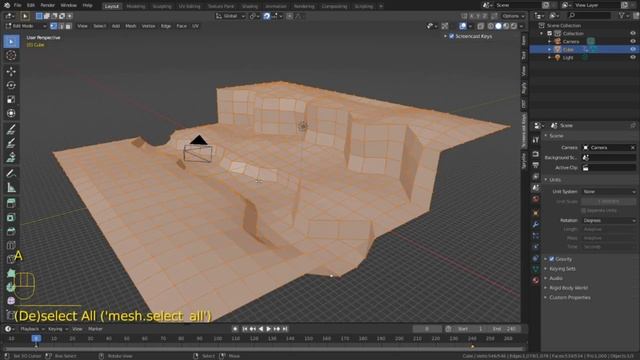Viewport: 640px width, 360px height.
Task: Expand the Custom Properties panel
Action: coord(569,298)
